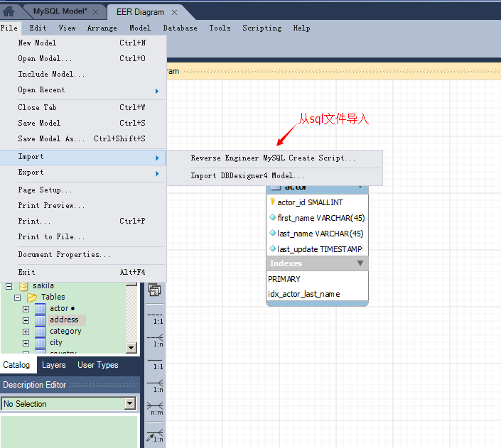Screen dimensions: 501x448
Task: Select the PRIMARY index row
Action: tap(317, 279)
